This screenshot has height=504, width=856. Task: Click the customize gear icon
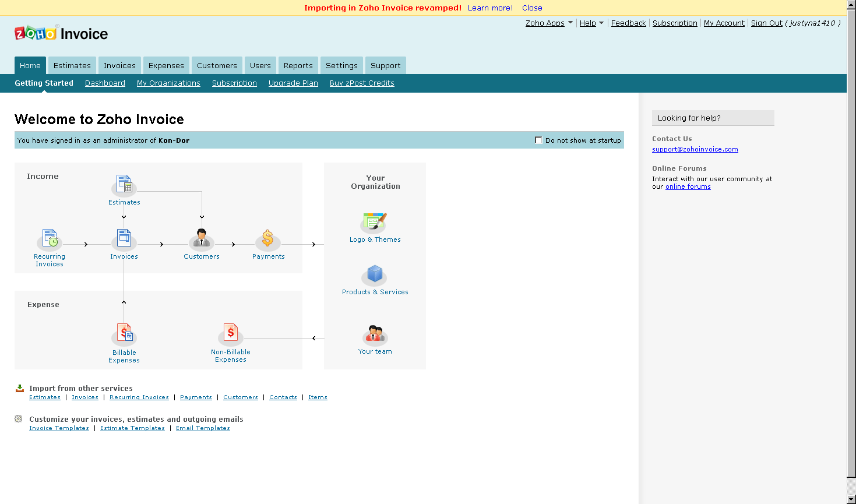pos(19,418)
